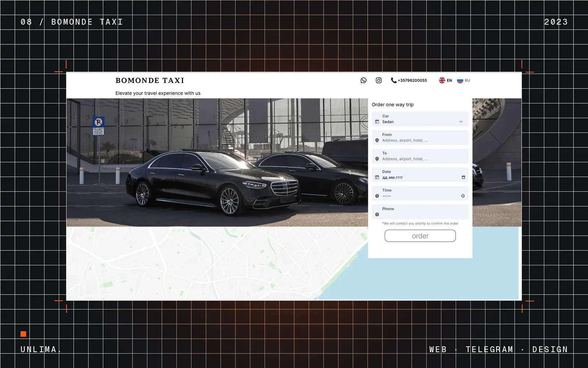Screen dimensions: 588x368
Task: Click the clock icon left of the Time label
Action: pyautogui.click(x=377, y=196)
